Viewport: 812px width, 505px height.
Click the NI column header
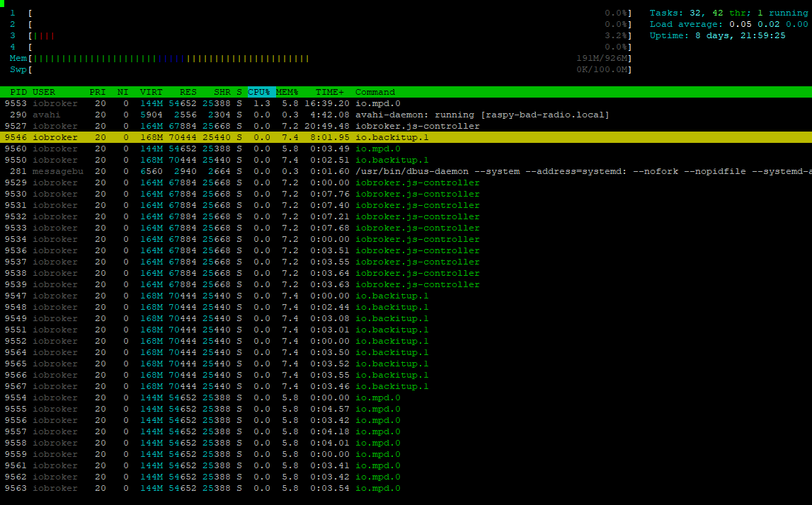(x=122, y=92)
